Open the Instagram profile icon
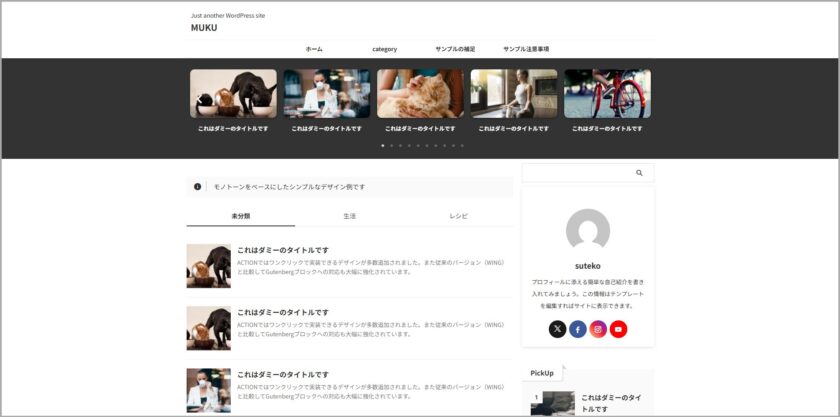Image resolution: width=840 pixels, height=417 pixels. (598, 329)
